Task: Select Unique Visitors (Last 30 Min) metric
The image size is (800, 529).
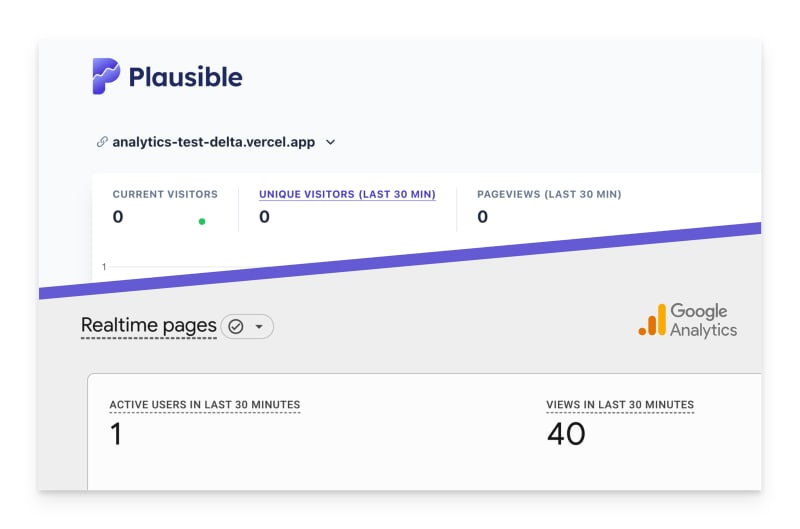Action: [x=347, y=194]
